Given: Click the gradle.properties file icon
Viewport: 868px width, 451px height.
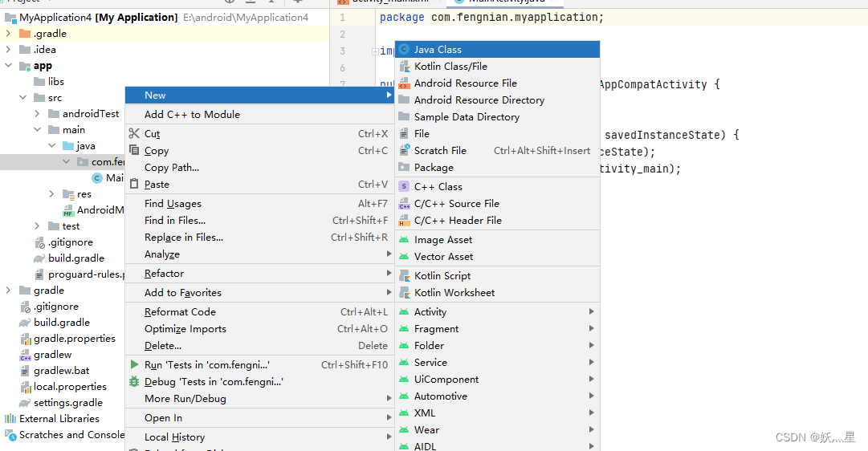Looking at the screenshot, I should point(26,339).
